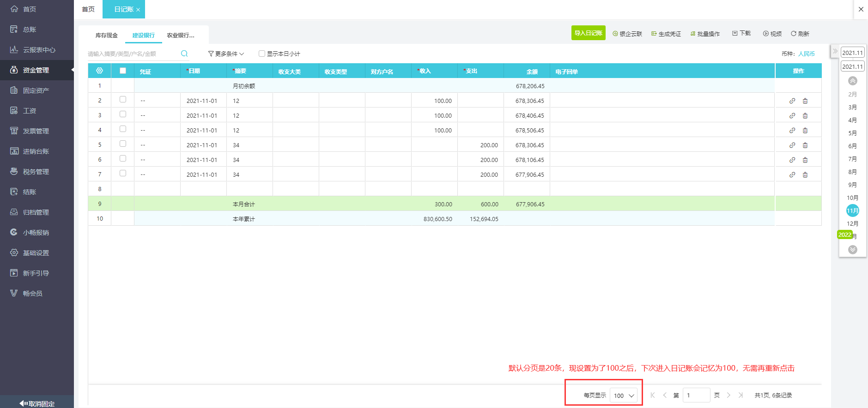Image resolution: width=868 pixels, height=408 pixels.
Task: Enable 显示本日小计 checkbox
Action: (x=262, y=54)
